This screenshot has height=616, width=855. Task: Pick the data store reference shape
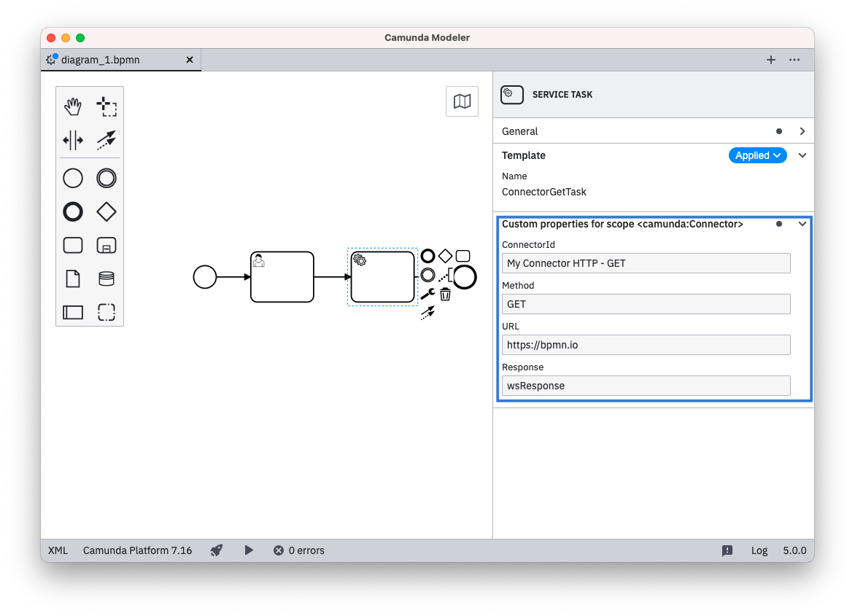pos(107,278)
